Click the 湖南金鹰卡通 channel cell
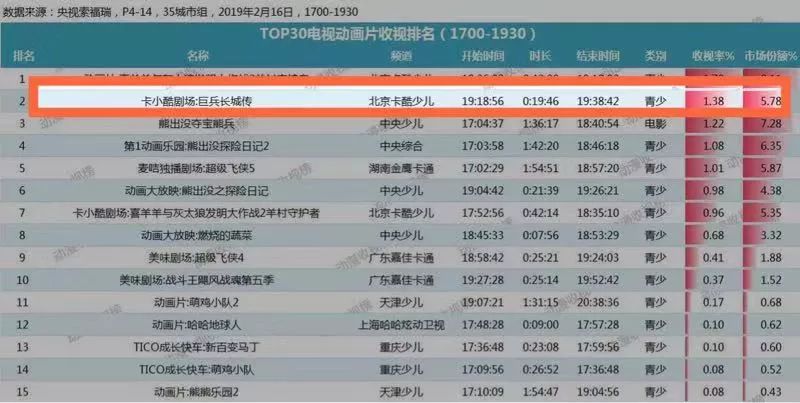The image size is (800, 403). (x=401, y=167)
